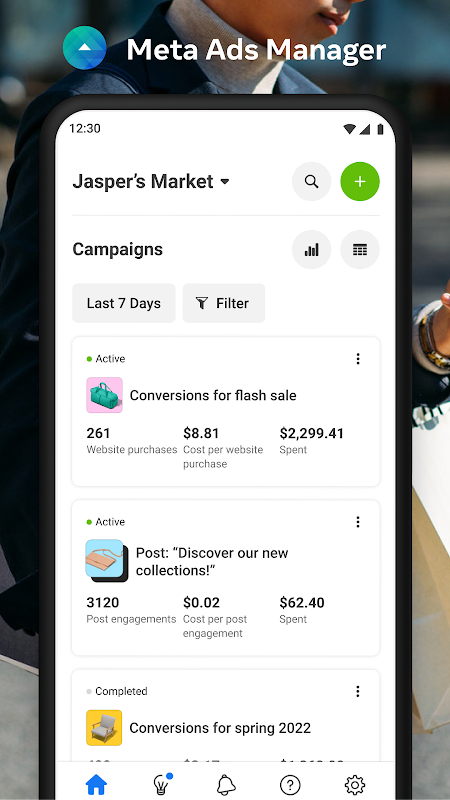Select the Conversions for flash sale campaign
Screen dimensions: 450x800
[213, 395]
